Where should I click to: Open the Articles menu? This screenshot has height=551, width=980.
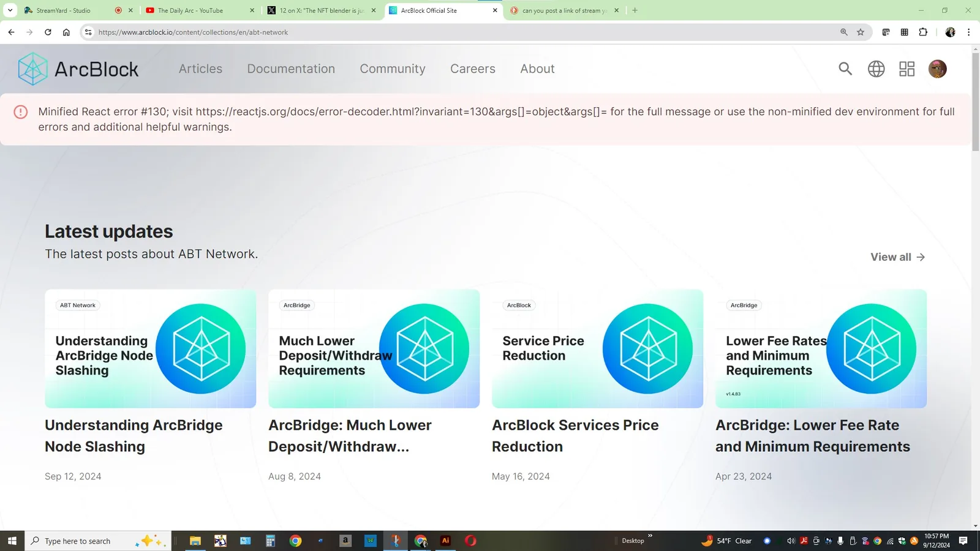tap(200, 69)
